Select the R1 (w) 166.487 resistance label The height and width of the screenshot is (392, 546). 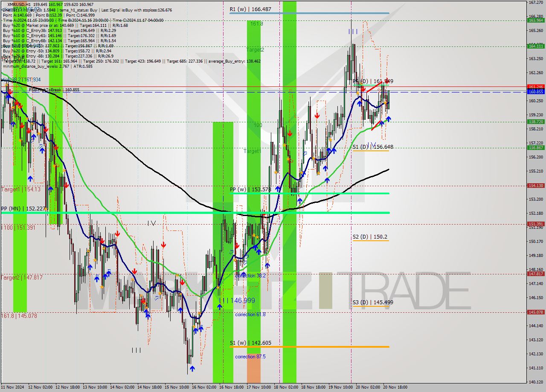click(x=250, y=9)
